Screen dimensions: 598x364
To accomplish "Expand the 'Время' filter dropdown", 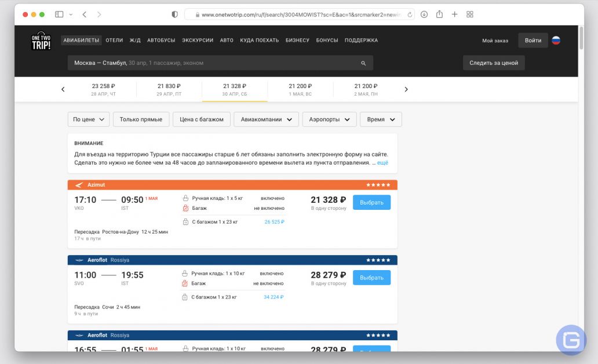I will tap(381, 119).
